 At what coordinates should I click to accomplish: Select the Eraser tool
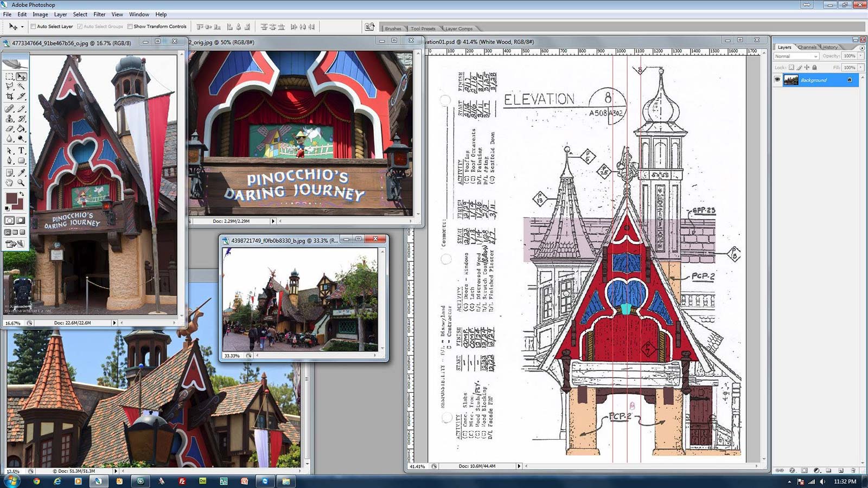[10, 129]
